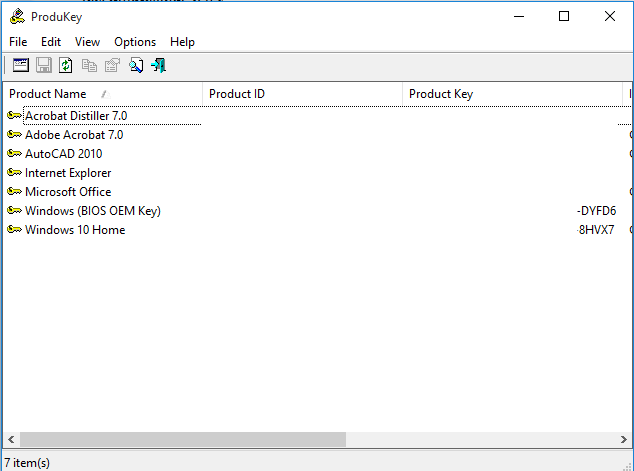The height and width of the screenshot is (471, 634).
Task: Click the product key ending 8HVX7
Action: 596,230
